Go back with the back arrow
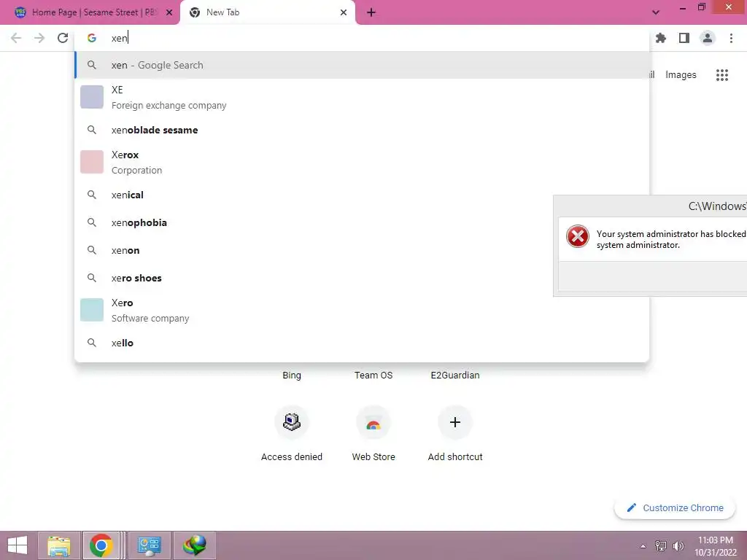The image size is (747, 560). tap(16, 38)
